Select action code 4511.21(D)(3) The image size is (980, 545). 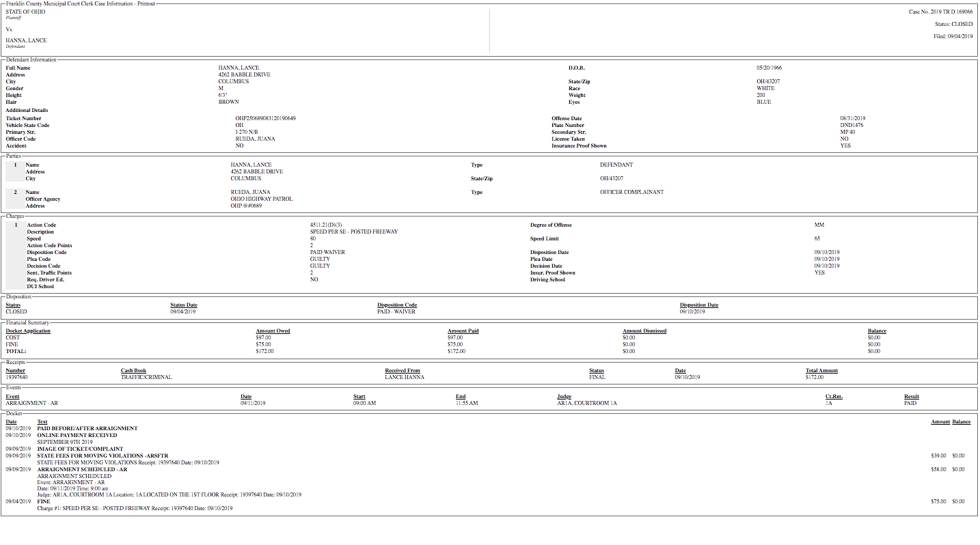click(x=326, y=225)
